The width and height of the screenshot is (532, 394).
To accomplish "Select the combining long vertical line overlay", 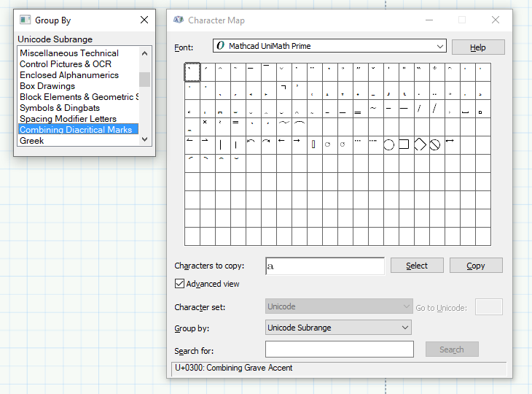I will click(223, 145).
